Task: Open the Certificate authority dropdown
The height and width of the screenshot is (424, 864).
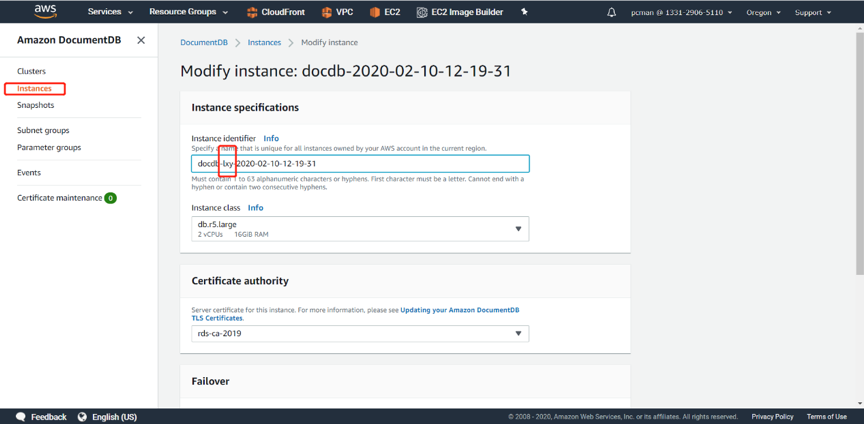Action: [x=360, y=333]
